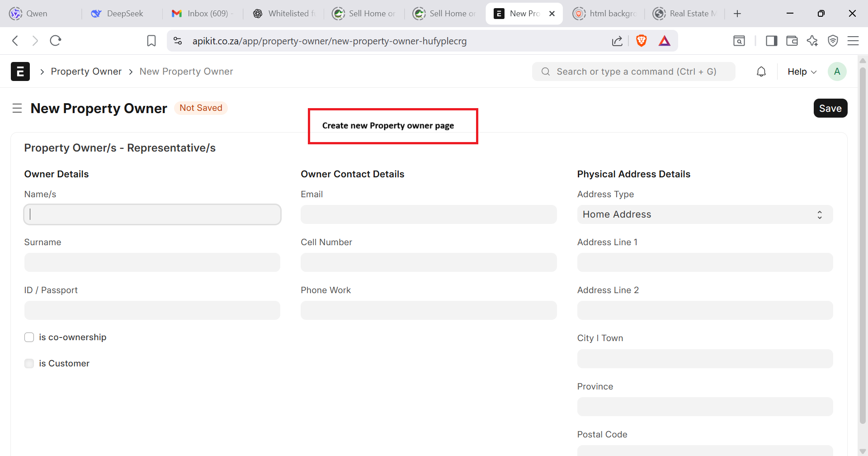Toggle the is Customer checkbox
The image size is (868, 456).
[x=29, y=364]
